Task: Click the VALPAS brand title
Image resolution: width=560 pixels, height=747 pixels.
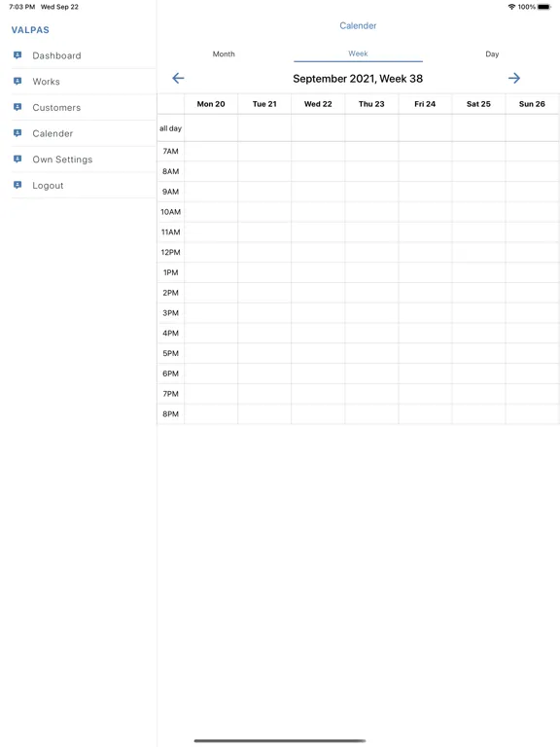Action: (x=30, y=29)
